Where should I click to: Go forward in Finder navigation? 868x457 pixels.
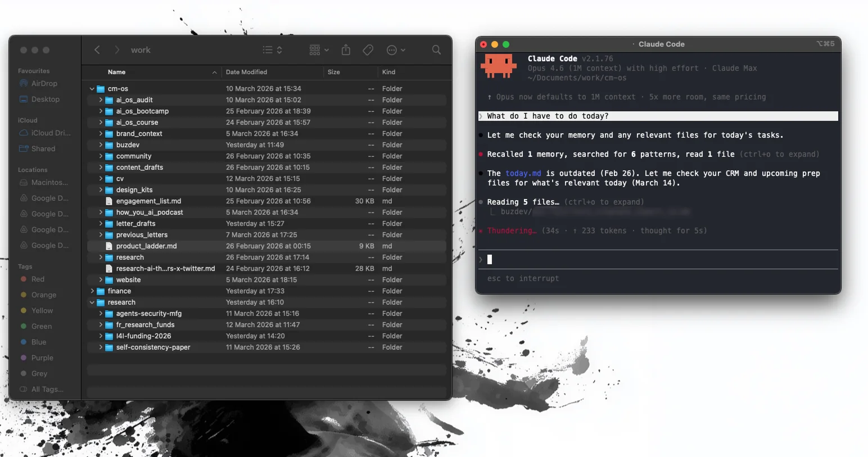[x=117, y=50]
